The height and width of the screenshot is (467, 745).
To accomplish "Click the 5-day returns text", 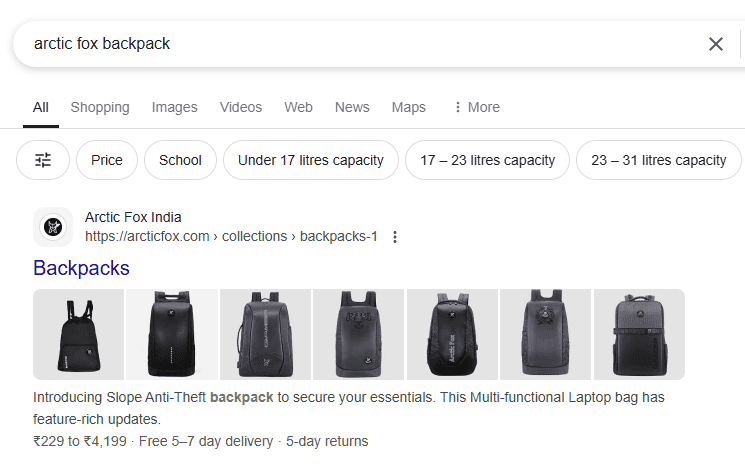I will click(x=327, y=441).
